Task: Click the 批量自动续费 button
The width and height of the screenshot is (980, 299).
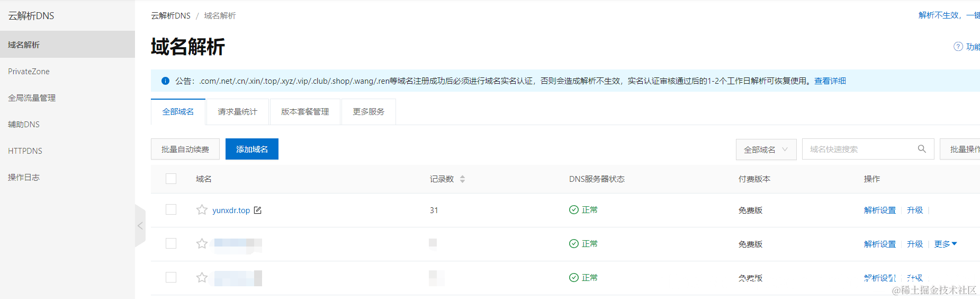Action: [185, 149]
